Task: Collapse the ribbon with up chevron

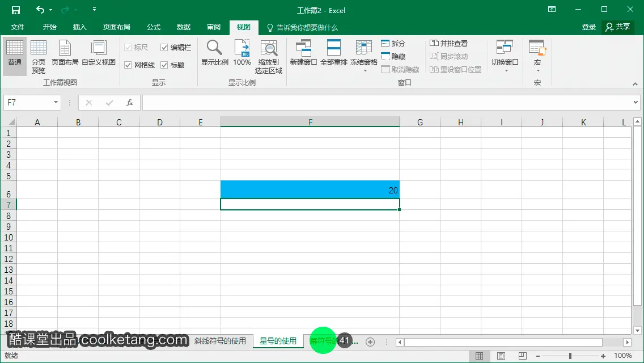Action: pos(635,84)
